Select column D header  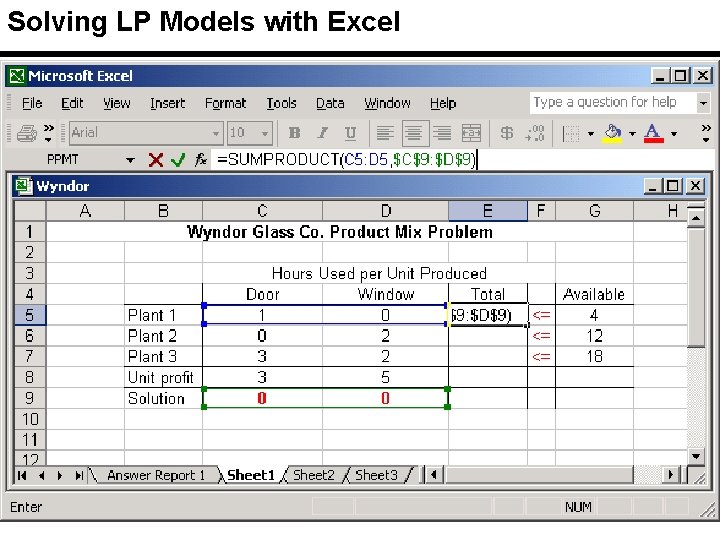coord(386,211)
